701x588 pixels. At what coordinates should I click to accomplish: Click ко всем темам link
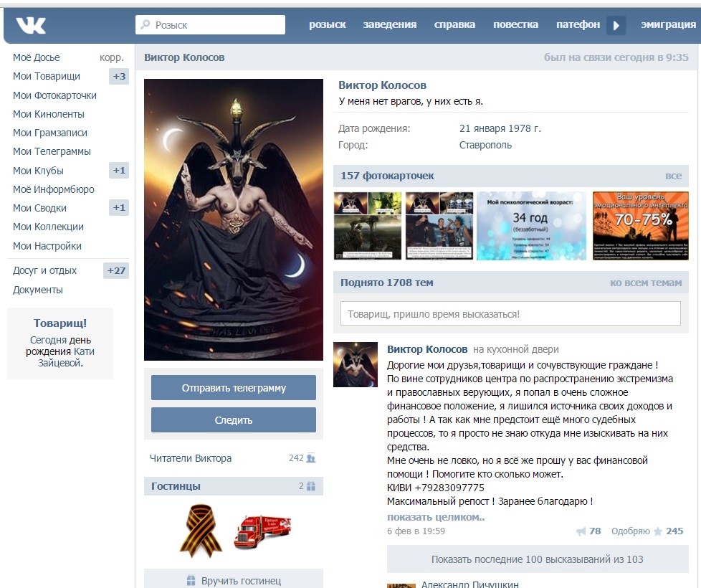646,283
